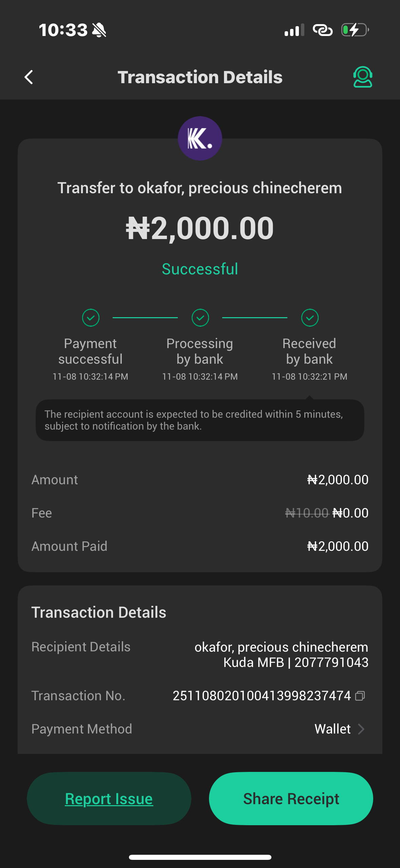The height and width of the screenshot is (868, 400).
Task: Tap the recipient credit notice tooltip
Action: 200,420
